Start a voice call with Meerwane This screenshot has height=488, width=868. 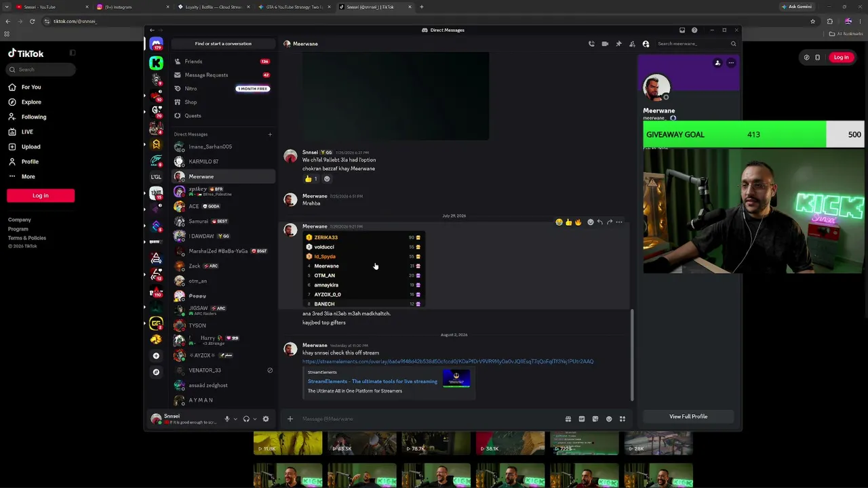(591, 44)
